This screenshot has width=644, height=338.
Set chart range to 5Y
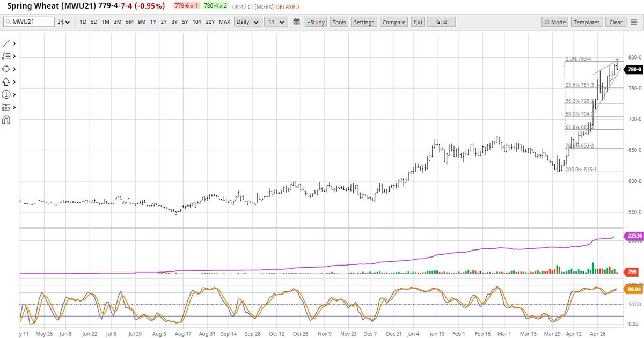coord(185,22)
